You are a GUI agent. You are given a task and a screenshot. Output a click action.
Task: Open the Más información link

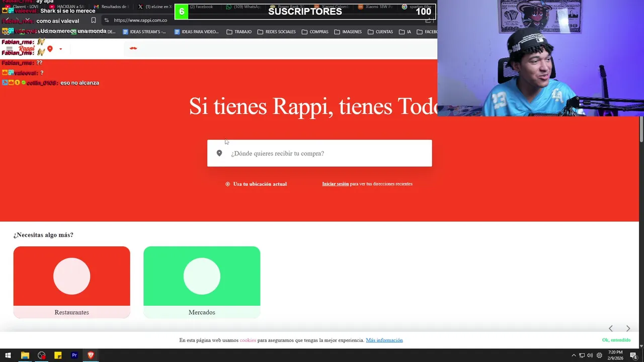click(384, 340)
